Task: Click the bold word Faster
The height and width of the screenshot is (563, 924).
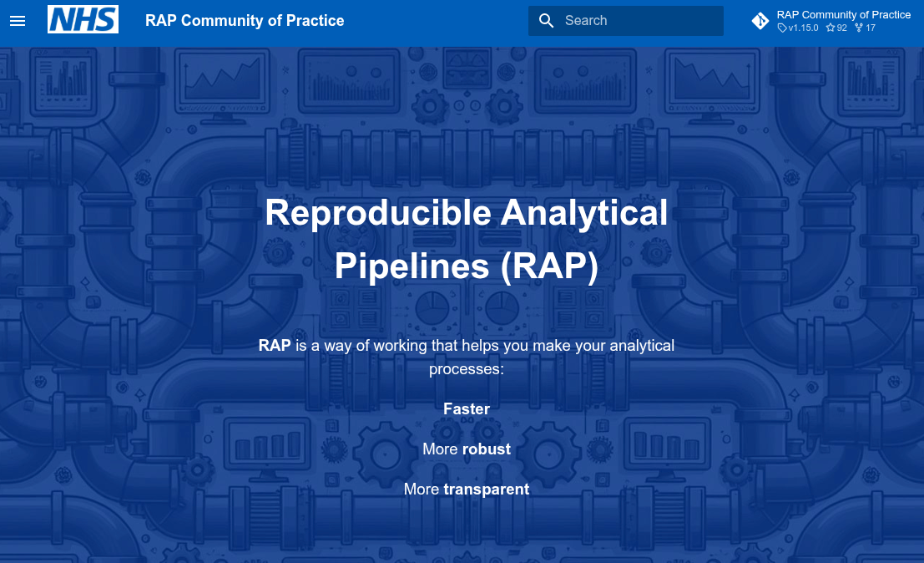Action: 466,409
